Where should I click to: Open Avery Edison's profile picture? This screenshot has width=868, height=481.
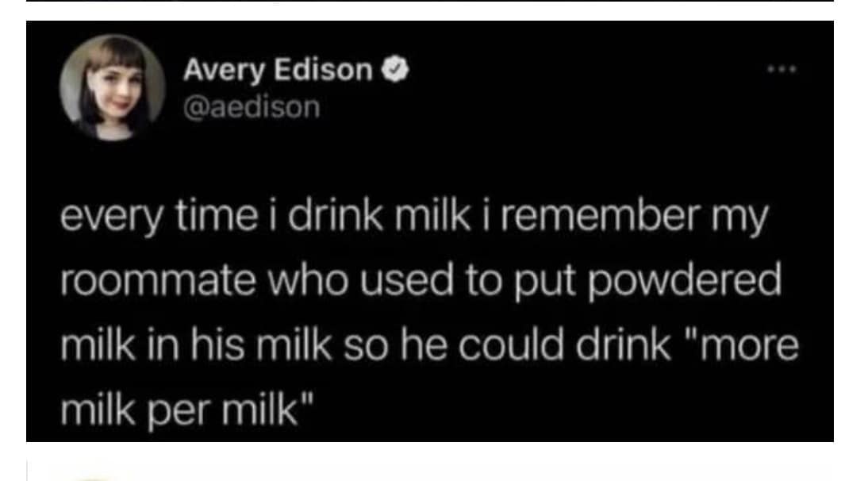[113, 87]
